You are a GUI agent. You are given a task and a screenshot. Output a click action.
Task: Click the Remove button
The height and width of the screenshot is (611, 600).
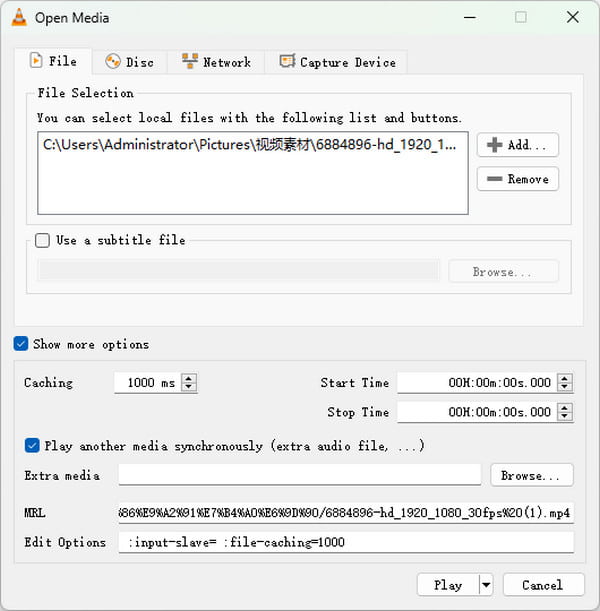click(x=518, y=179)
